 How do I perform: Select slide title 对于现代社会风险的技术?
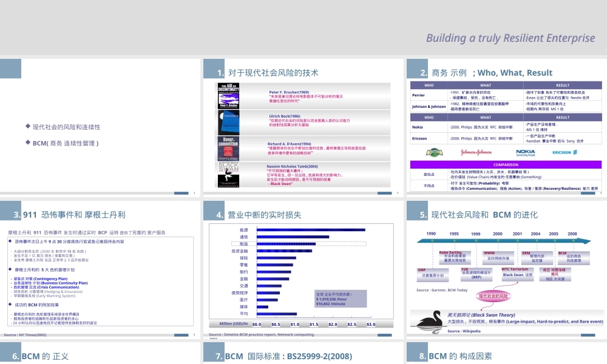point(273,73)
